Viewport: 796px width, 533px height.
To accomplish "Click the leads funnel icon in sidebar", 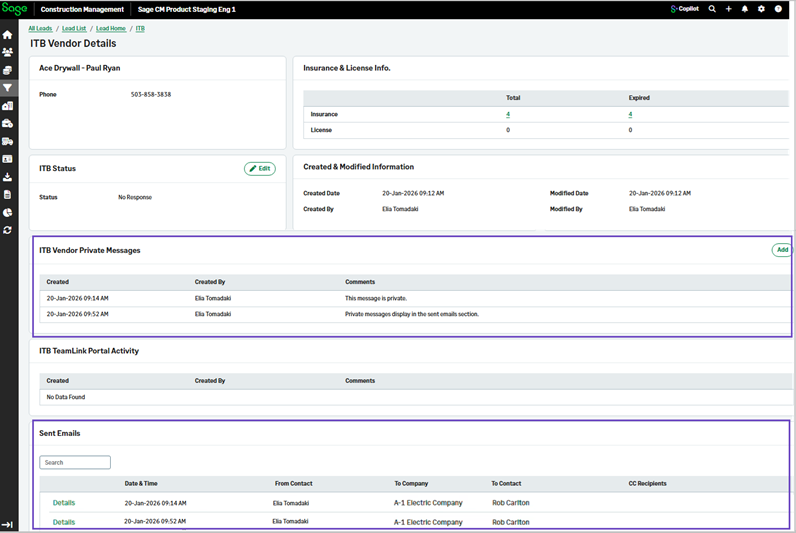I will (8, 88).
